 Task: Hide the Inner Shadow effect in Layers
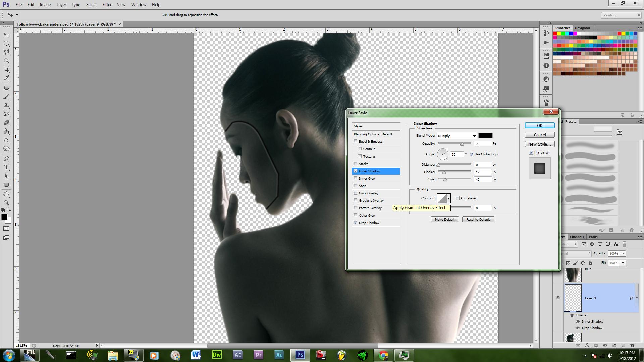click(x=578, y=322)
